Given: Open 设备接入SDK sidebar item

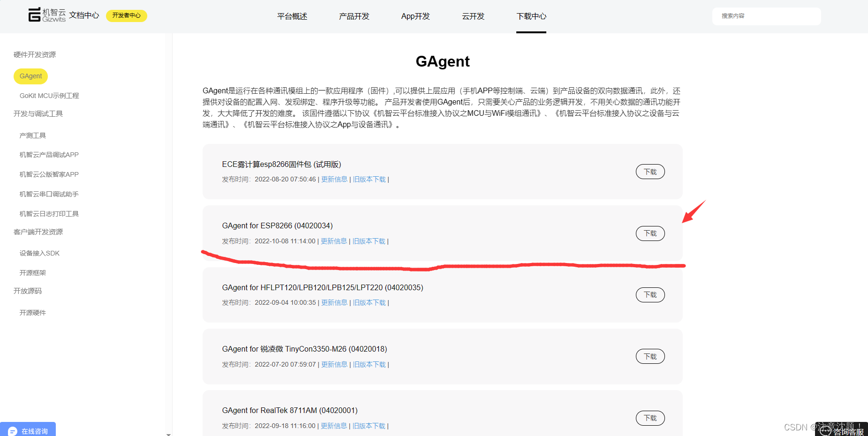Looking at the screenshot, I should click(39, 253).
